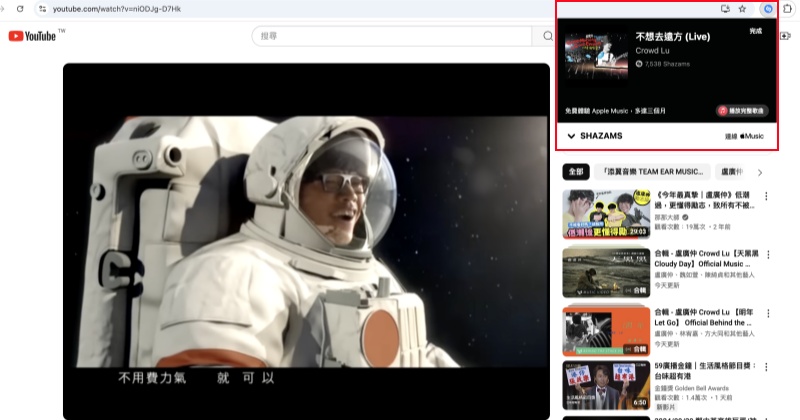Image resolution: width=800 pixels, height=420 pixels.
Task: Click the address bar URL
Action: (x=117, y=9)
